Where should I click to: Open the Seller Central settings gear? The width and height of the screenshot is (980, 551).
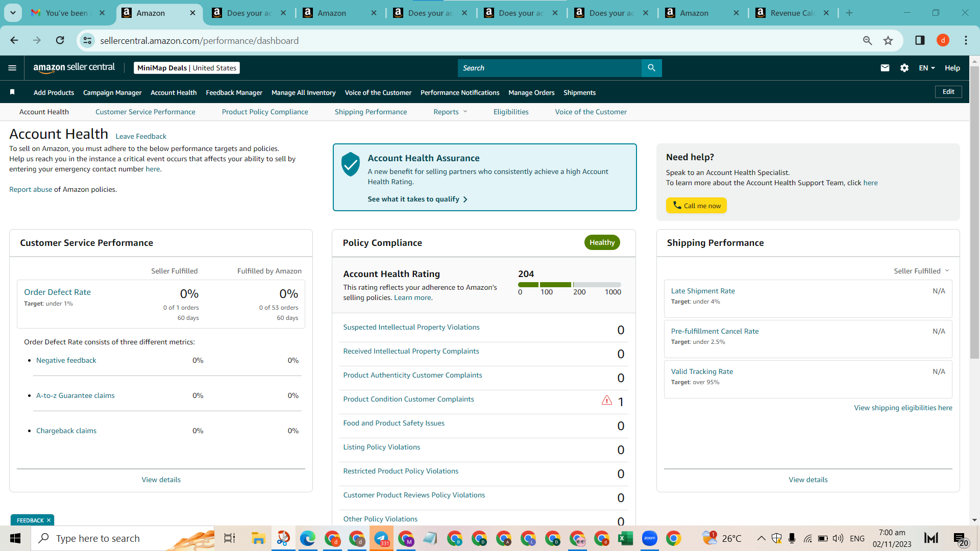click(904, 68)
